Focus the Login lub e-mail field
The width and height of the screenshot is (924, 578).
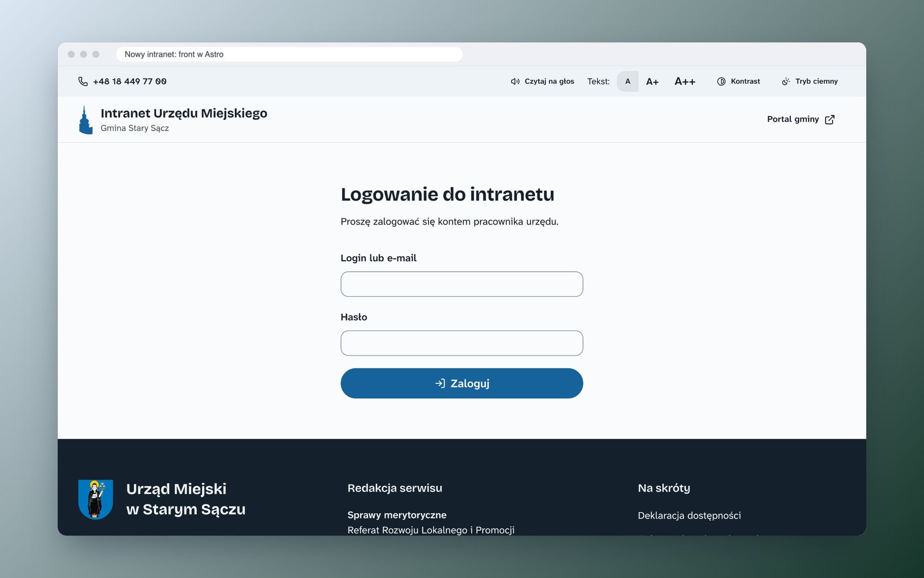click(462, 284)
